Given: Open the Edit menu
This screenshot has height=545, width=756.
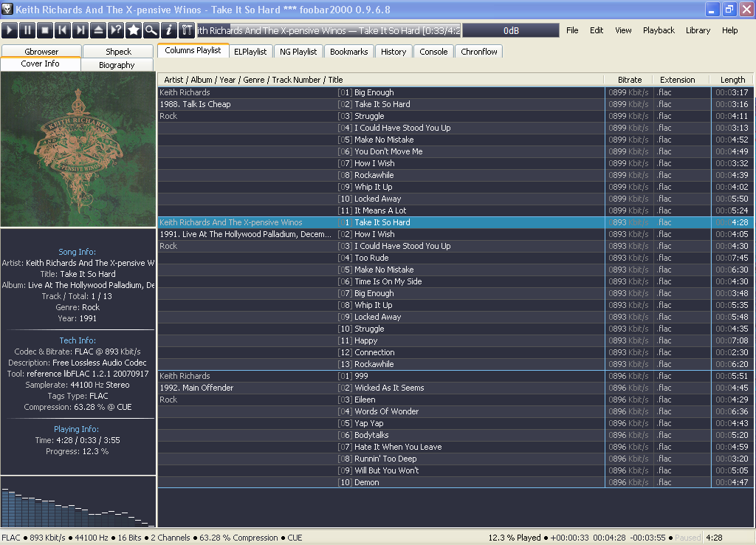Looking at the screenshot, I should click(597, 30).
